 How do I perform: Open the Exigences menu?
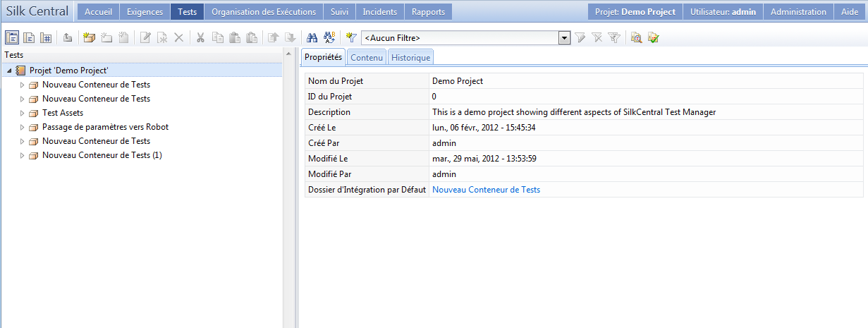pos(145,12)
